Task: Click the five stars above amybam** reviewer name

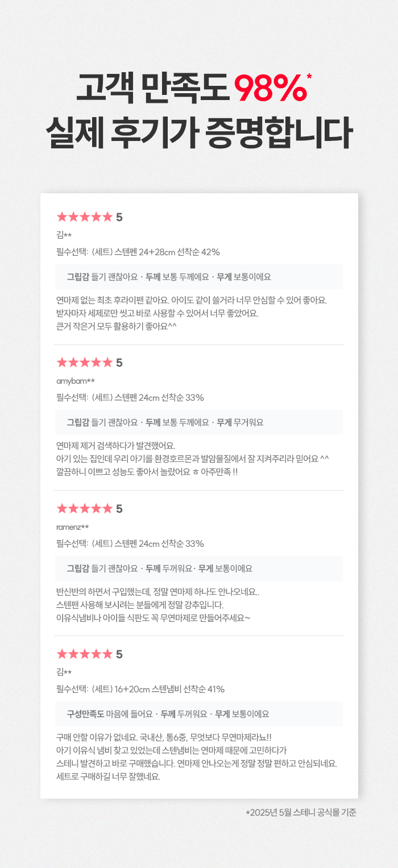Action: tap(85, 362)
